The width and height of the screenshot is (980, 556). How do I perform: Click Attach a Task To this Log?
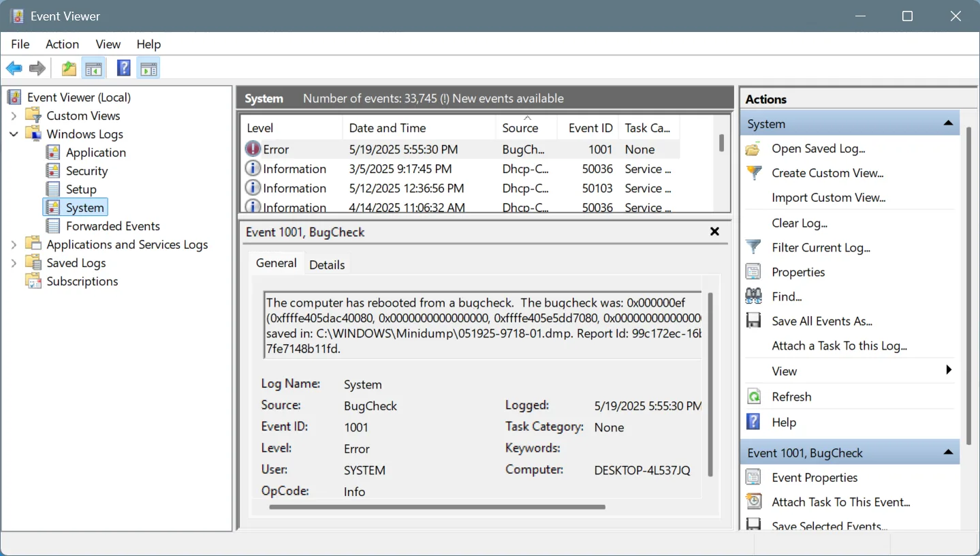coord(839,345)
